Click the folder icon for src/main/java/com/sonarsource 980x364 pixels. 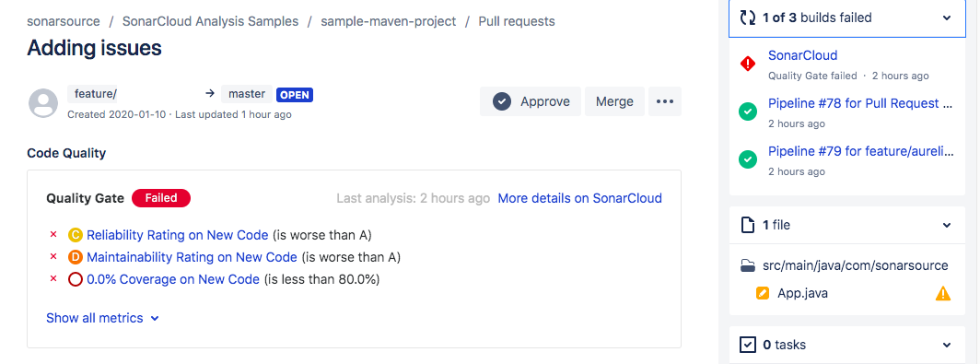pyautogui.click(x=748, y=265)
